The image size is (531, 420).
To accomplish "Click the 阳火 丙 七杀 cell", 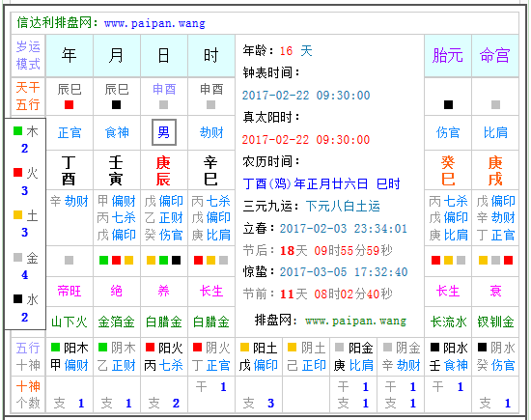I will pyautogui.click(x=164, y=356).
